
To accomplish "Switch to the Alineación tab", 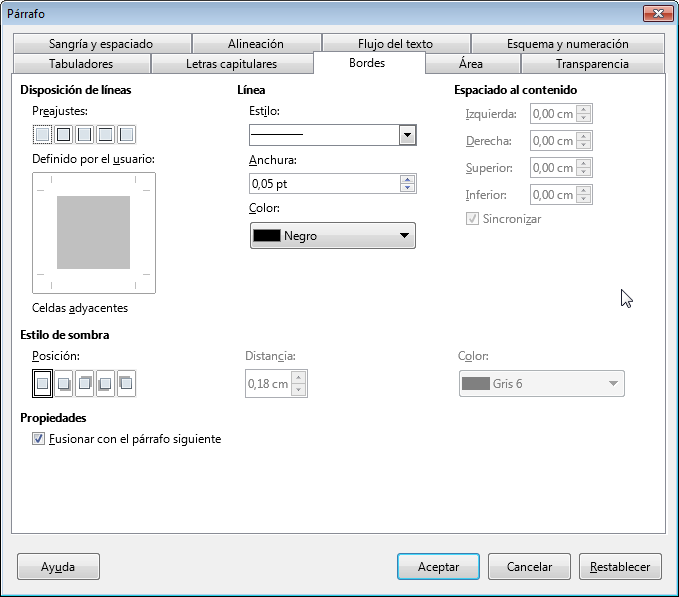I will [x=256, y=44].
